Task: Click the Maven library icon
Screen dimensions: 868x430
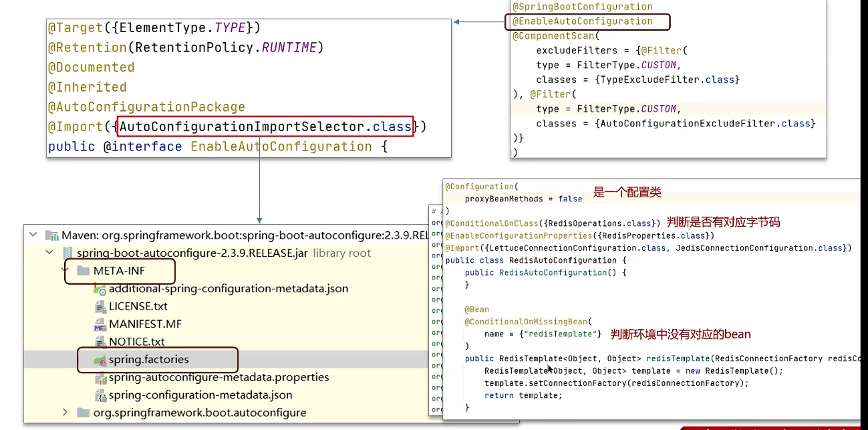Action: coord(51,235)
